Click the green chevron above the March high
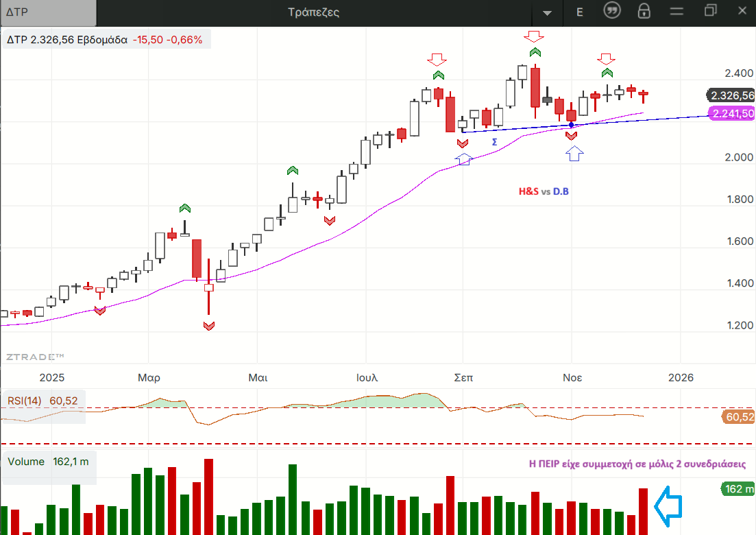 point(184,208)
